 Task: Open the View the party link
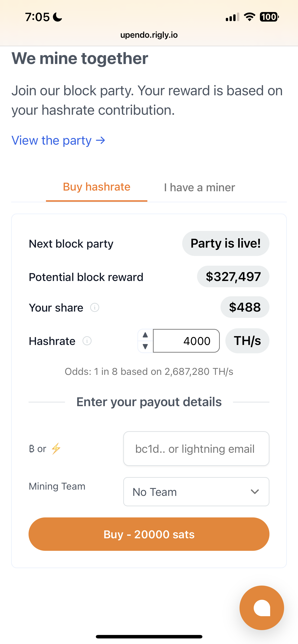(x=58, y=140)
